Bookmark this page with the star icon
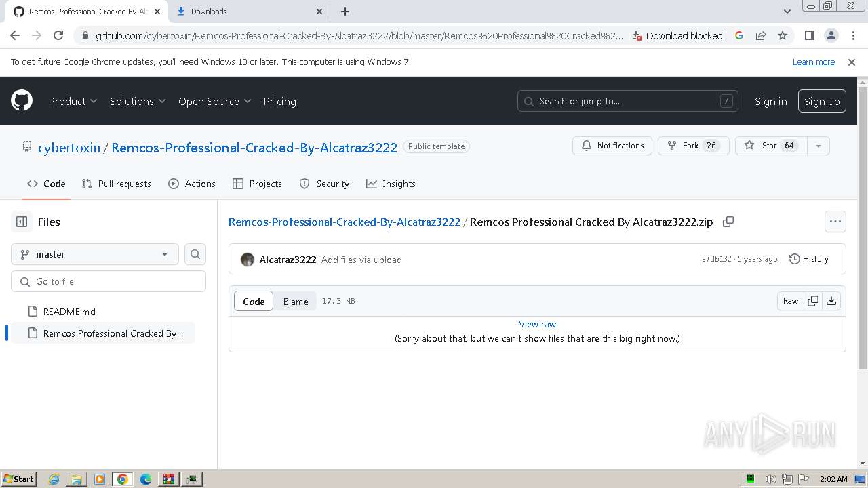The height and width of the screenshot is (488, 868). click(783, 35)
